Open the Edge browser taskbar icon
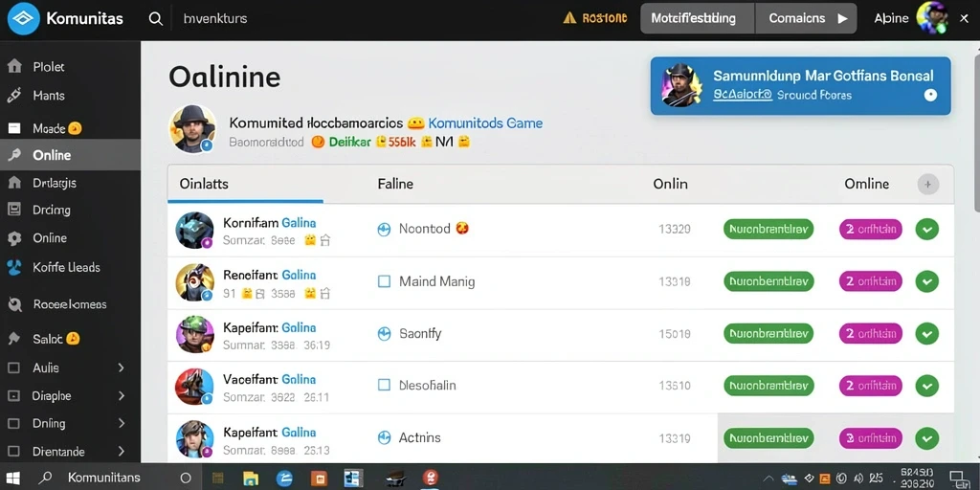This screenshot has height=490, width=980. [x=284, y=479]
